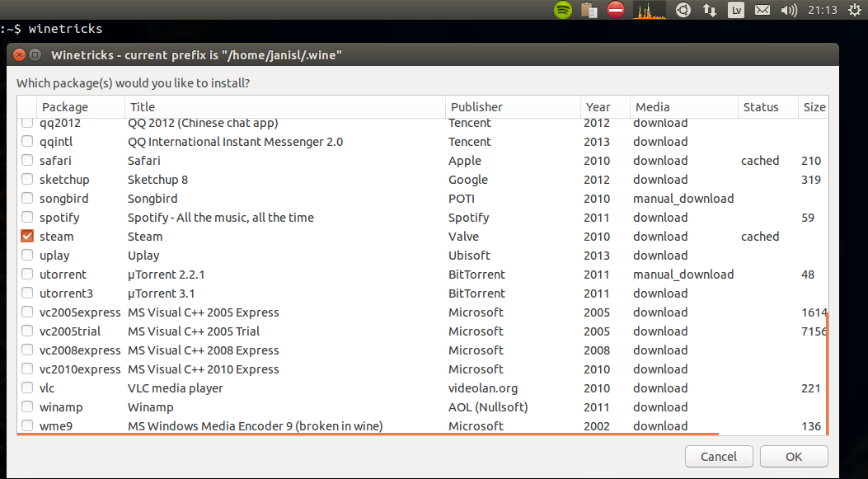Click the circular Ubuntu tray indicator
Image resolution: width=868 pixels, height=479 pixels.
tap(683, 9)
